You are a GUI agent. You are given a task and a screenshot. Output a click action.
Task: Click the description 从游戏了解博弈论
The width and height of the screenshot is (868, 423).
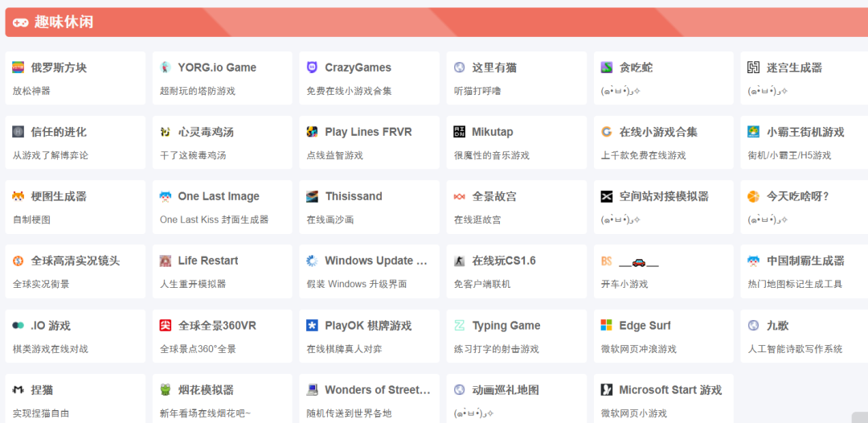click(x=51, y=155)
